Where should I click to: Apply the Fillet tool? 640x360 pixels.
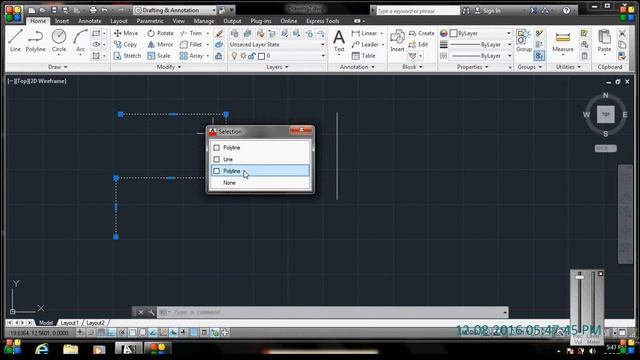point(191,44)
